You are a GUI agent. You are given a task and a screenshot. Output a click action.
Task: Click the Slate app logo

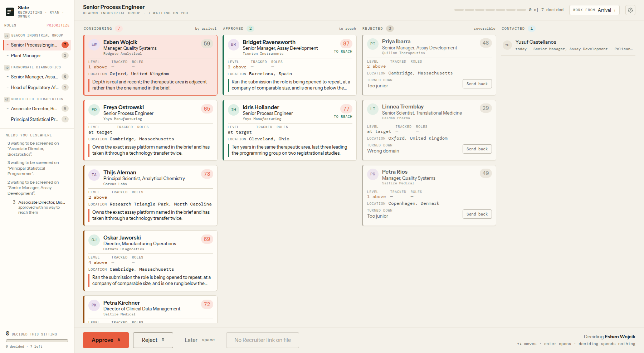10,12
